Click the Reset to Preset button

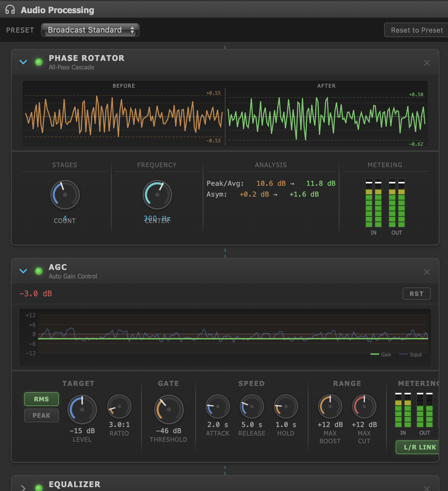[x=417, y=30]
